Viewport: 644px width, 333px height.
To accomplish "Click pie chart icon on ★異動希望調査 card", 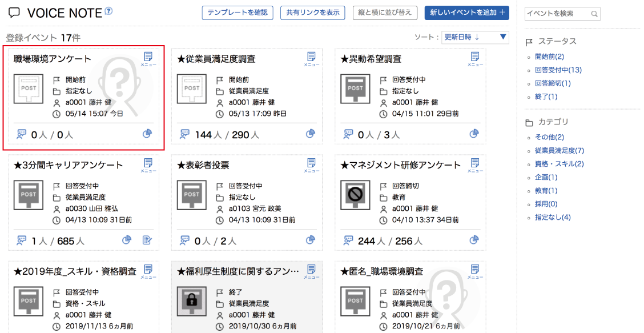I will (x=474, y=134).
